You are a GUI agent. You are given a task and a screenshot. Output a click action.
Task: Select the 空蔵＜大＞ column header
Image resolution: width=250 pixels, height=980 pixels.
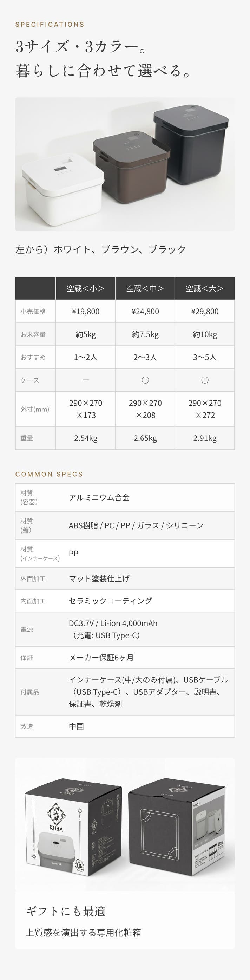205,288
